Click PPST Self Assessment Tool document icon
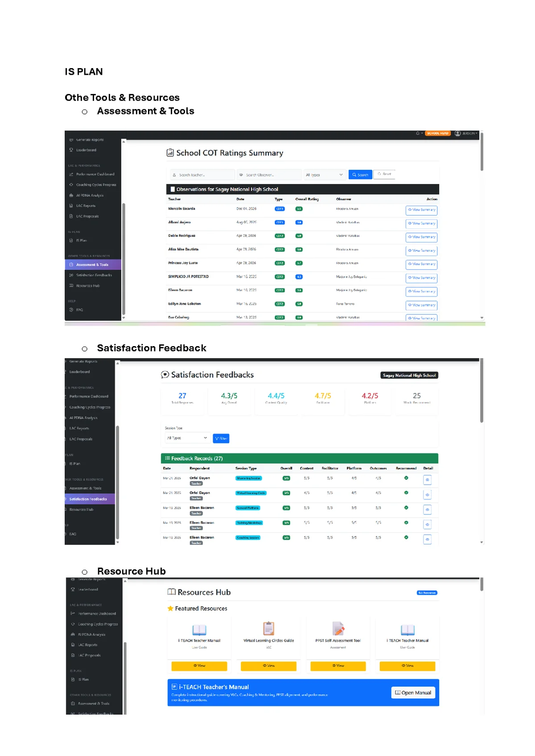Viewport: 535px width, 756px height. pyautogui.click(x=338, y=629)
